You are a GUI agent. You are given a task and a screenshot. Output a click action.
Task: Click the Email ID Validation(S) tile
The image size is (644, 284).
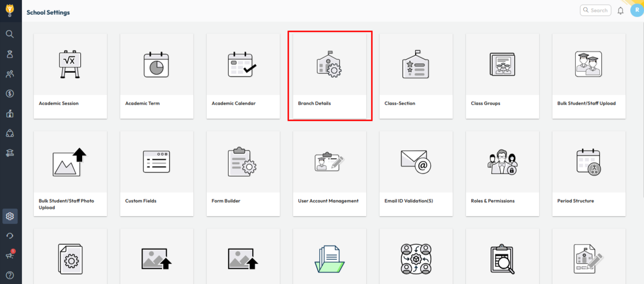click(x=416, y=174)
